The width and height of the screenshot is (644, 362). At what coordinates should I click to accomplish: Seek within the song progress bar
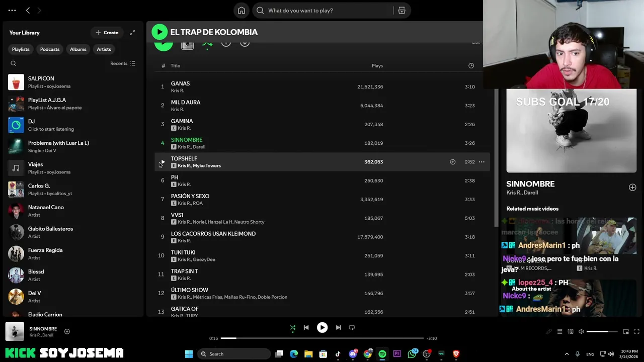(322, 338)
